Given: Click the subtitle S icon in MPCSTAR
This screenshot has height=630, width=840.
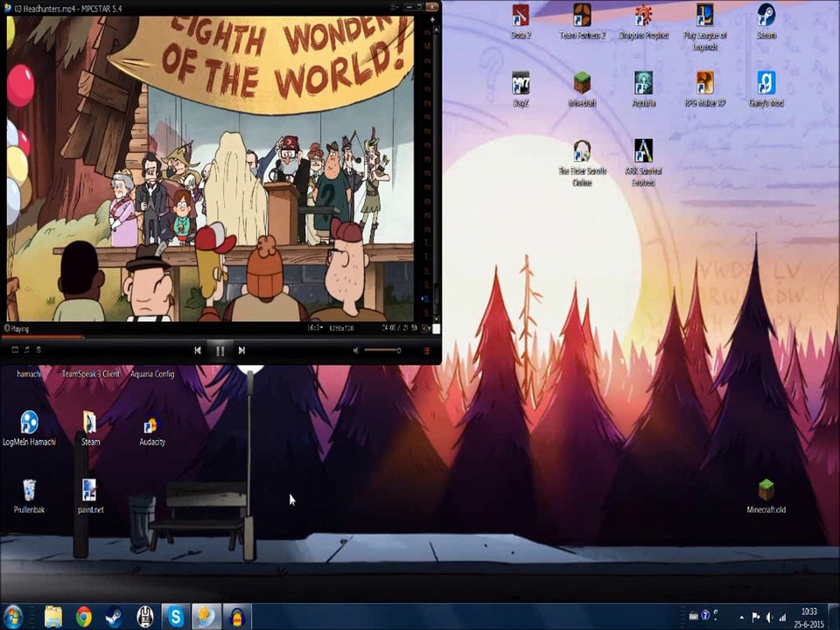Looking at the screenshot, I should click(38, 350).
